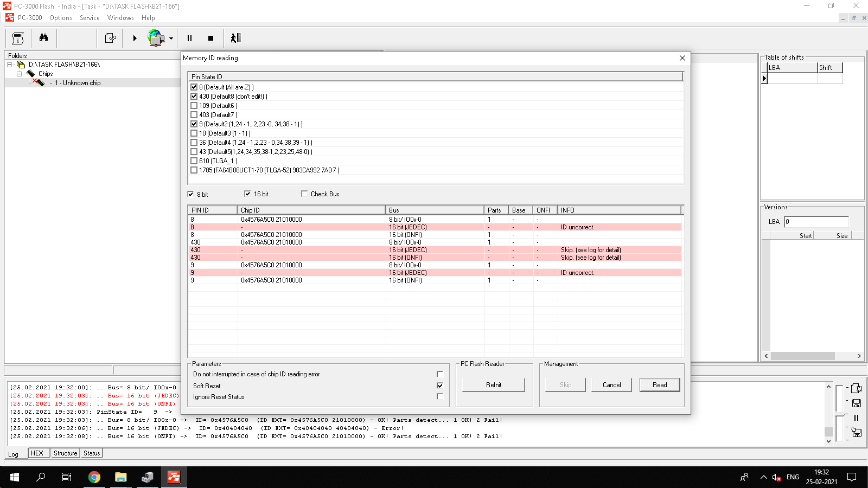Collapse the D:\TASK FLASH\B21-166 tree node
Viewport: 868px width, 488px height.
10,65
